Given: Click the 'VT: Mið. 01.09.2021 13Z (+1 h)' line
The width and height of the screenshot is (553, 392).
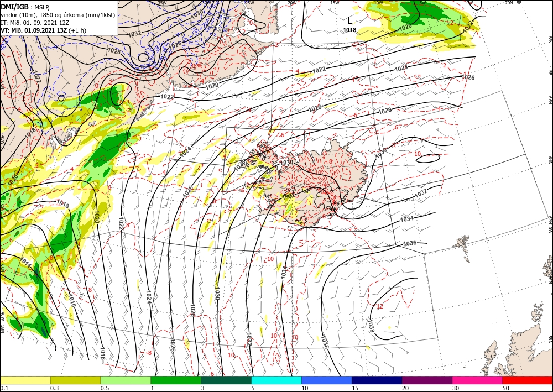Looking at the screenshot, I should tap(43, 30).
